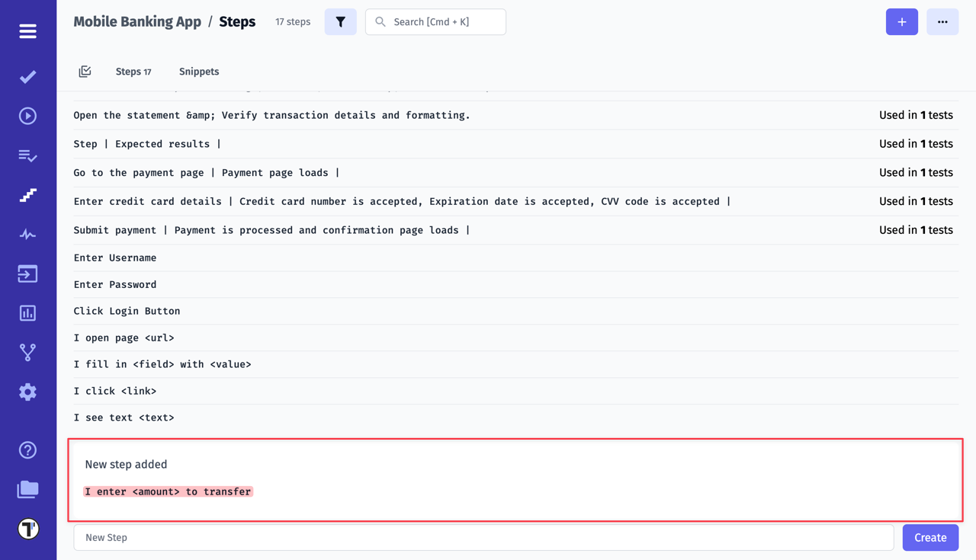
Task: Open 'Used in 1 tests' for Submit payment
Action: pyautogui.click(x=915, y=229)
